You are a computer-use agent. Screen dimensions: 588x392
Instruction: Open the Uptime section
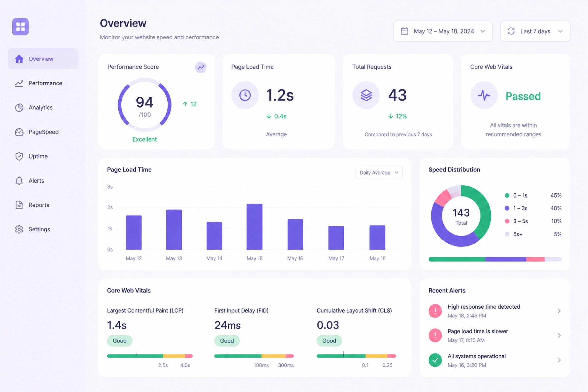coord(43,156)
